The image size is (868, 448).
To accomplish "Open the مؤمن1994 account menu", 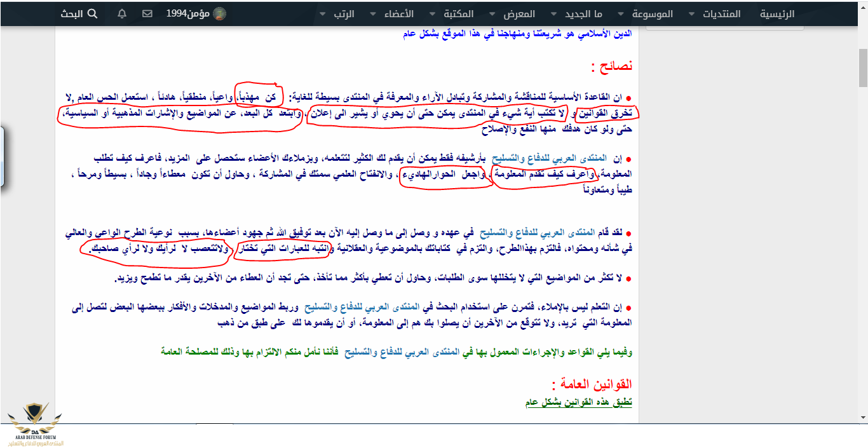I will click(x=188, y=13).
